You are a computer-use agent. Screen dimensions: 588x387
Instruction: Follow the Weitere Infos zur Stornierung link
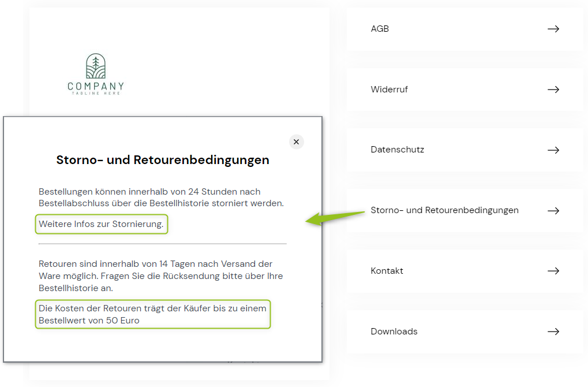[x=101, y=224]
